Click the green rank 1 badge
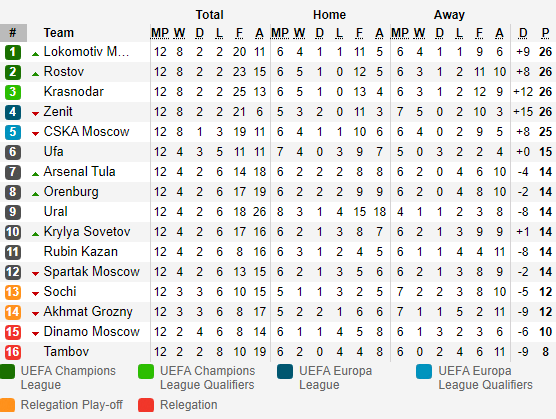Viewport: 556px width, 419px height. pyautogui.click(x=13, y=52)
